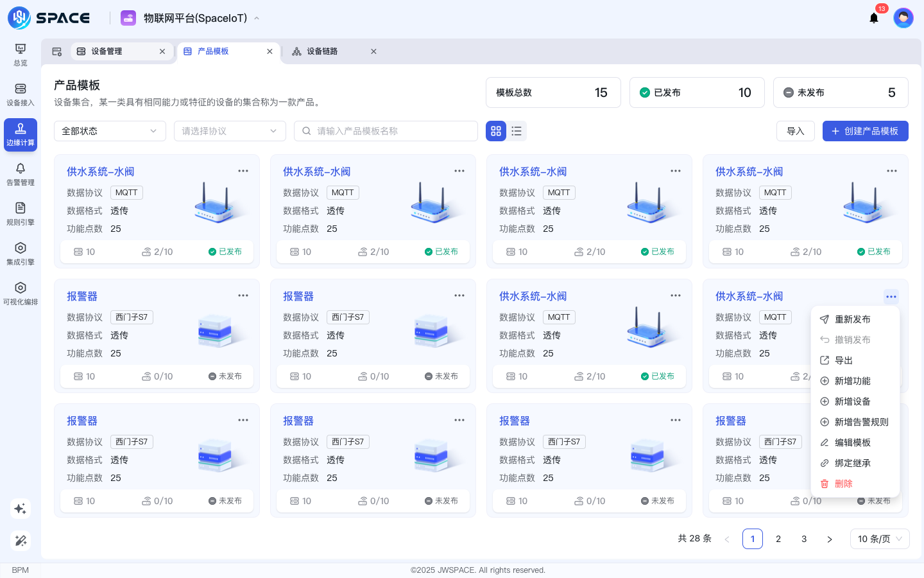Open the notification bell showing 13 alerts

click(x=873, y=18)
